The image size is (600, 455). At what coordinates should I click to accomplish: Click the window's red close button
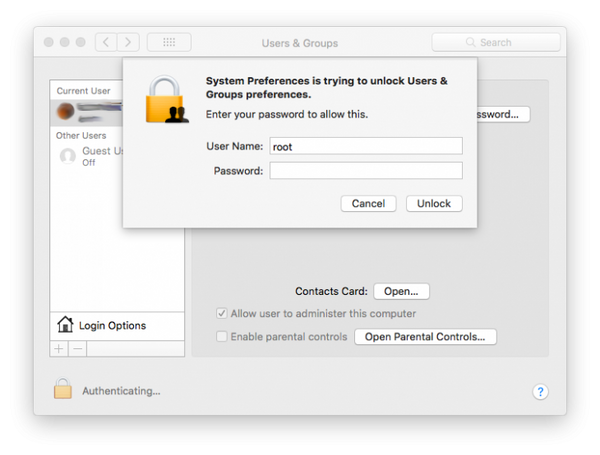[49, 42]
